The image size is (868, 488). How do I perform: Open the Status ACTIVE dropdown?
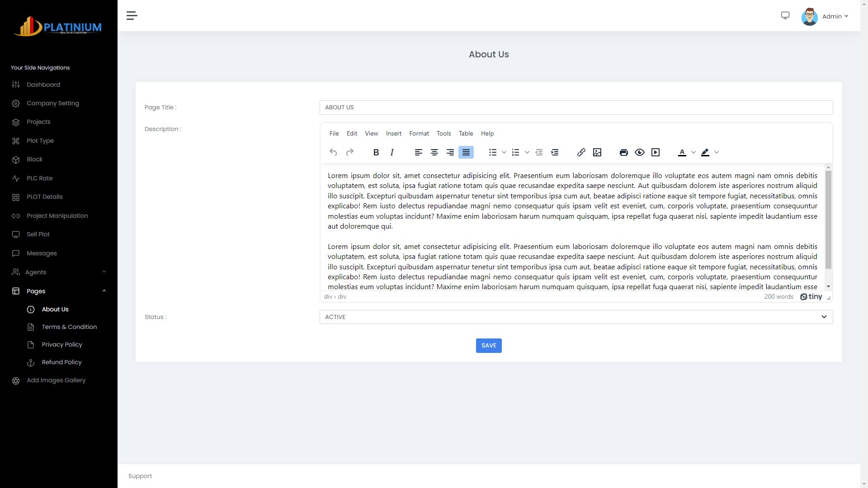(576, 317)
